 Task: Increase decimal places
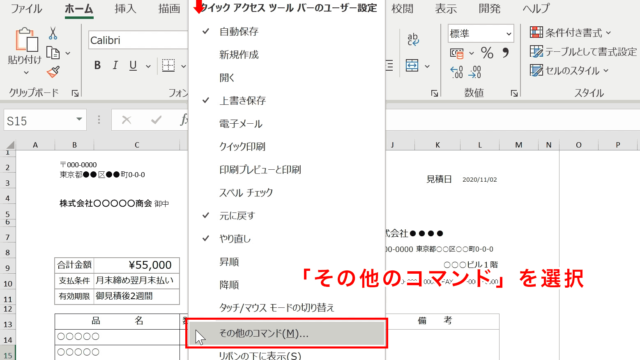pyautogui.click(x=456, y=72)
